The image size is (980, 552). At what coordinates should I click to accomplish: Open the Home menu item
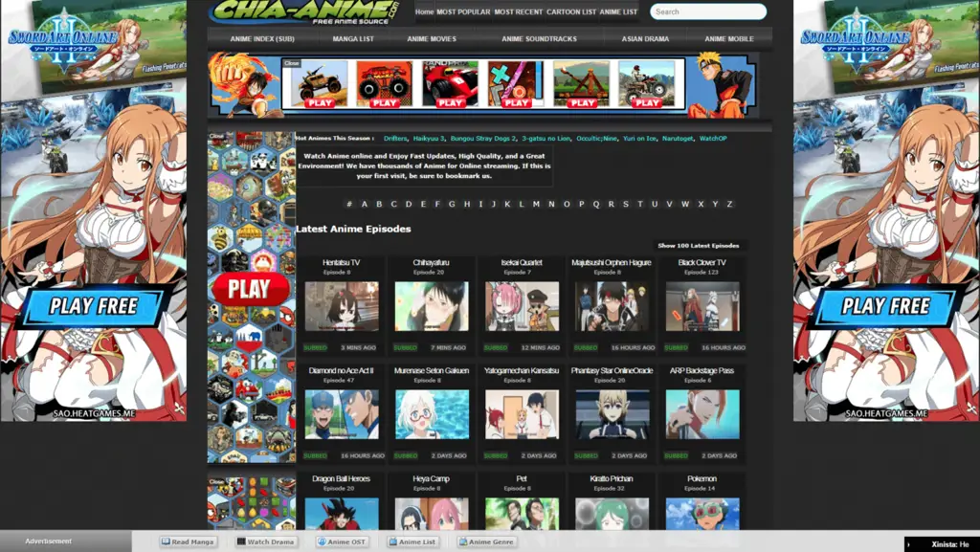tap(424, 11)
